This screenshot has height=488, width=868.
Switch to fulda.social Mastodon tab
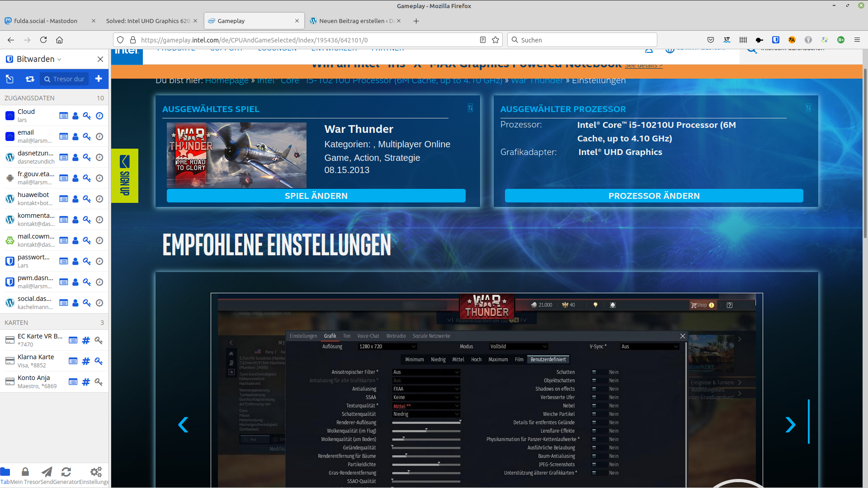[x=46, y=21]
